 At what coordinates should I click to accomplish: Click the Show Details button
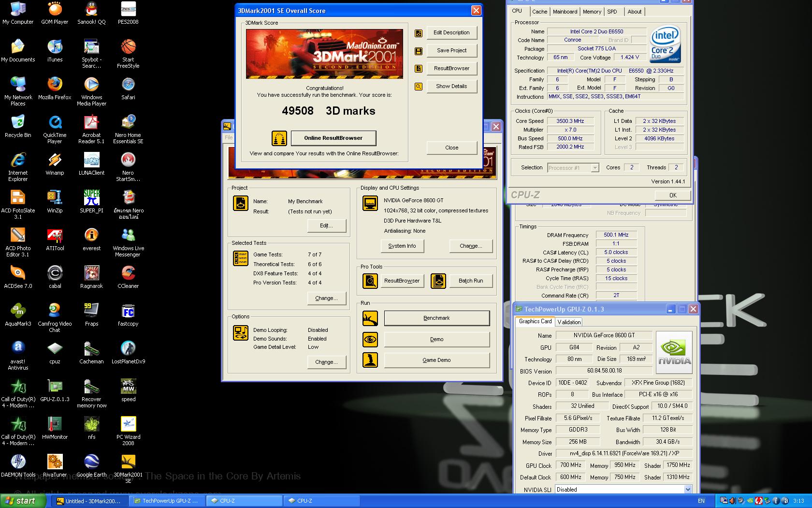(451, 87)
